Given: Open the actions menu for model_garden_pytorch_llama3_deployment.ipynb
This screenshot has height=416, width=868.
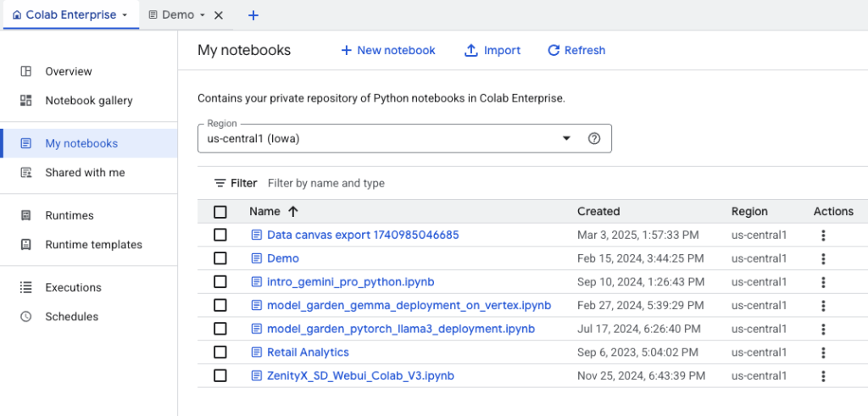Looking at the screenshot, I should tap(823, 329).
